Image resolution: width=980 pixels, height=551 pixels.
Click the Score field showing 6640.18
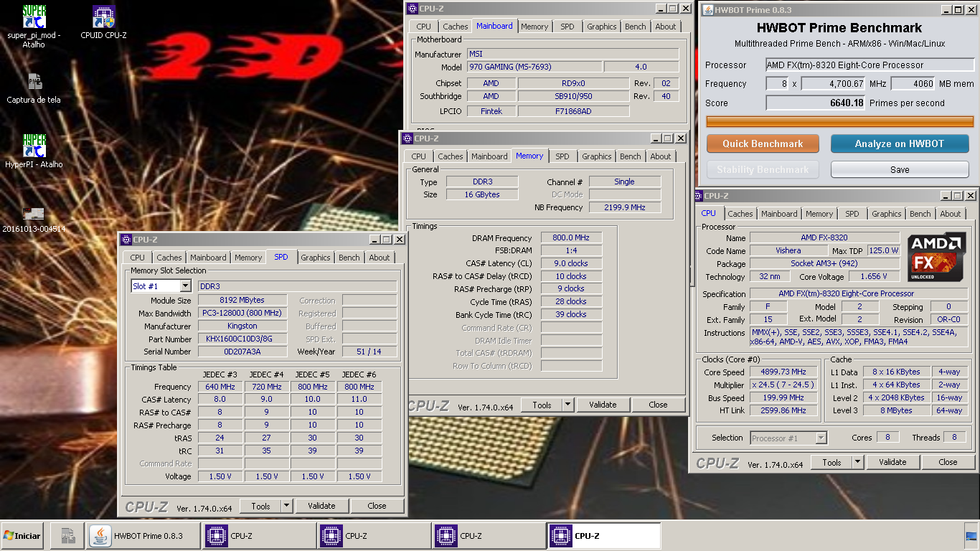pos(816,103)
